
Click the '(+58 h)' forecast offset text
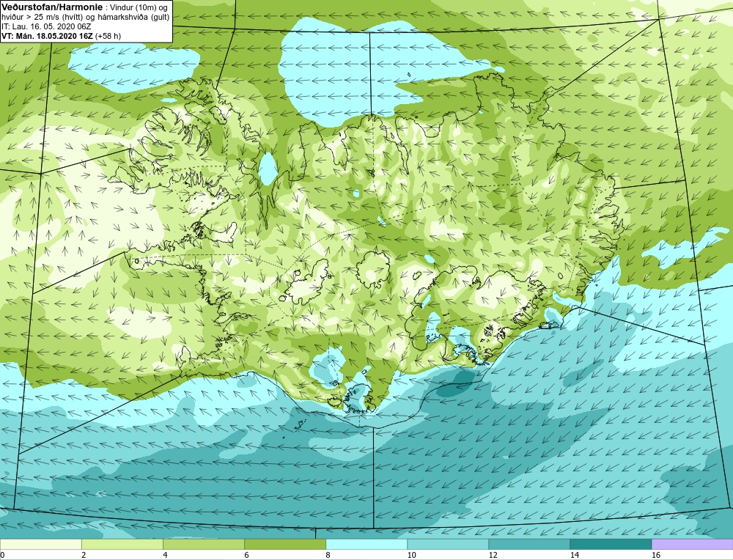(108, 36)
